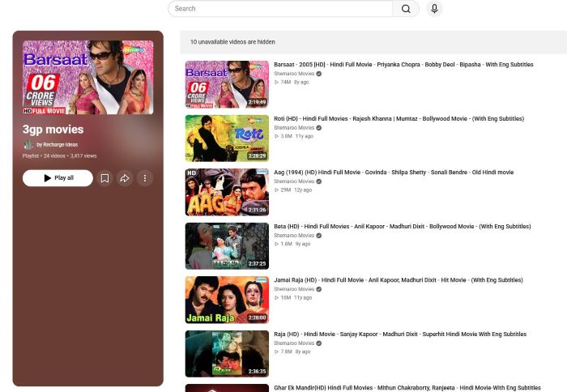Click '7.8M 8y ago' stats on Raja

[292, 352]
